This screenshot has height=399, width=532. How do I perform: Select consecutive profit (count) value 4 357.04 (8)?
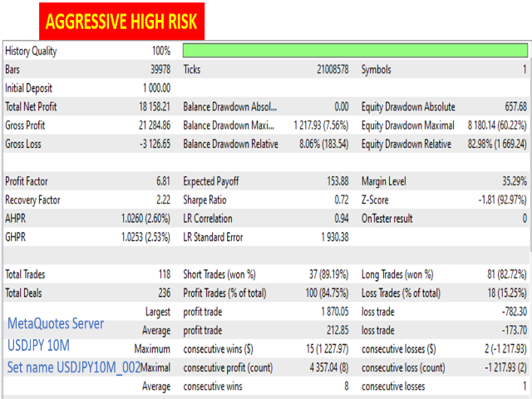(329, 367)
